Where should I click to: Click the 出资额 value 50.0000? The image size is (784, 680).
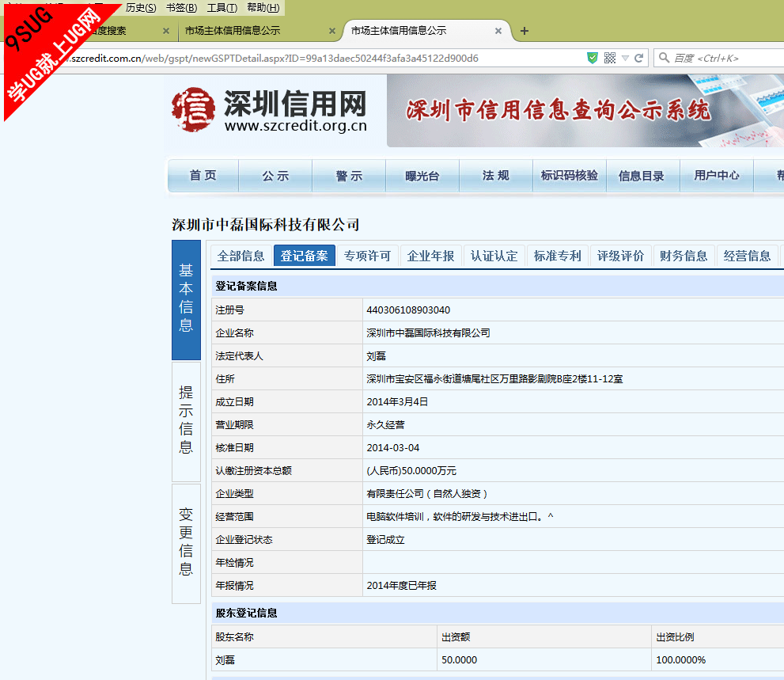click(x=459, y=660)
